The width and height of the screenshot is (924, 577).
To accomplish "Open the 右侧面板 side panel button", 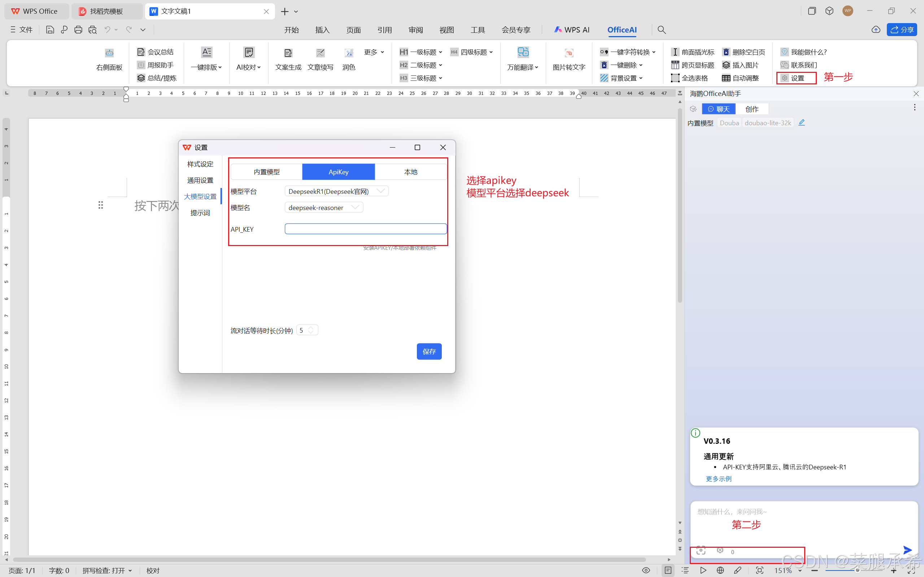I will (109, 60).
